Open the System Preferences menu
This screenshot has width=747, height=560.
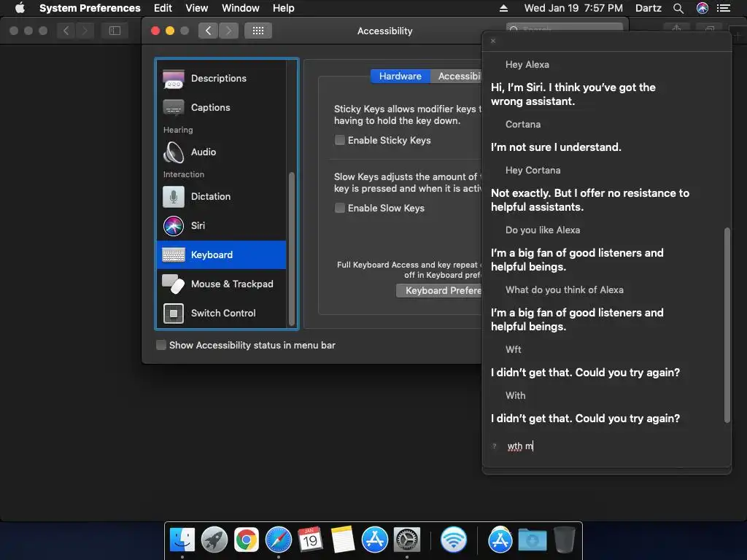[90, 8]
